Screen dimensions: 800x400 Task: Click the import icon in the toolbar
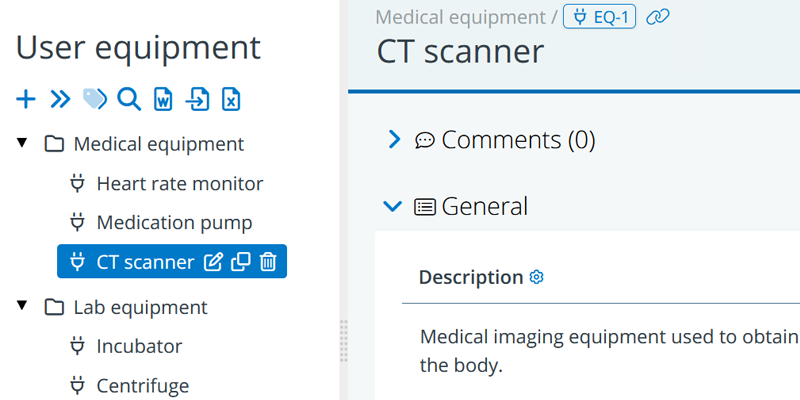pyautogui.click(x=197, y=98)
